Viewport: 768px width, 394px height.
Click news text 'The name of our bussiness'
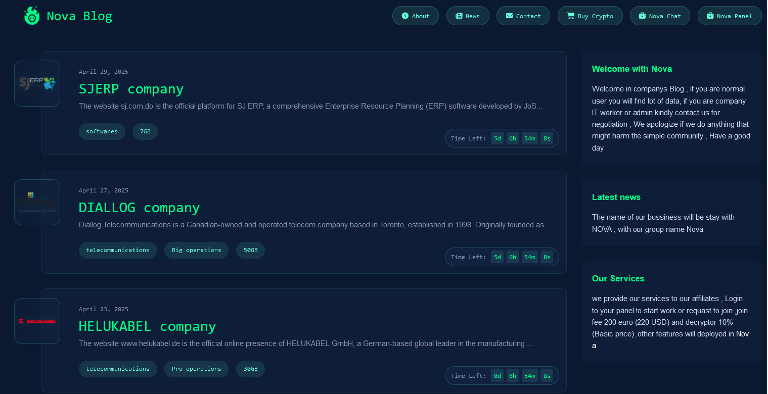point(663,223)
